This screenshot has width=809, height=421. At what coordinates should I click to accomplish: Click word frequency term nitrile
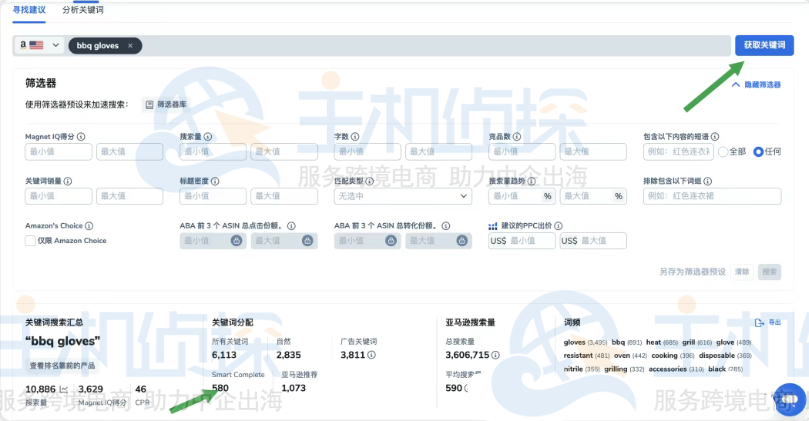573,369
